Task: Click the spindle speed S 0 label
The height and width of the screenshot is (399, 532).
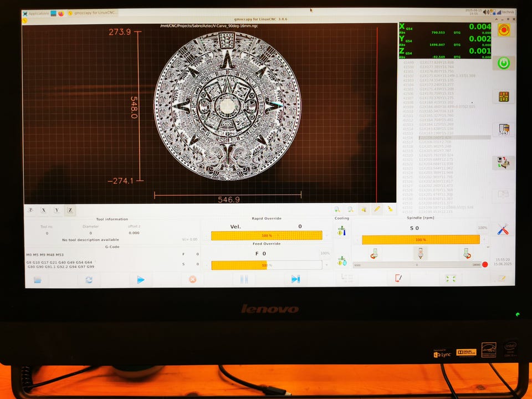Action: point(415,228)
